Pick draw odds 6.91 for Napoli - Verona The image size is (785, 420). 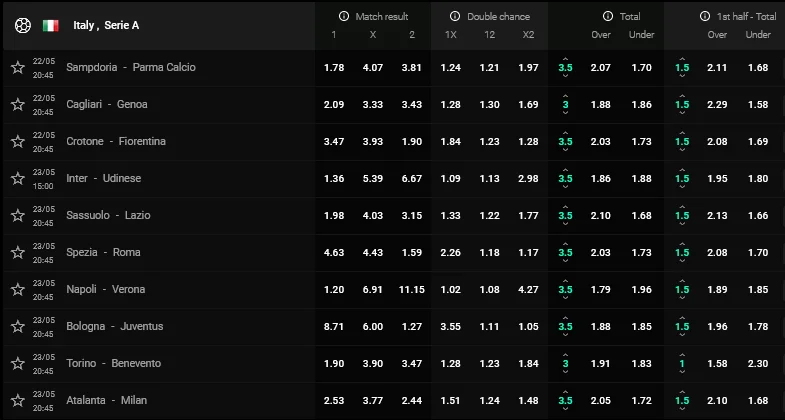click(x=371, y=290)
